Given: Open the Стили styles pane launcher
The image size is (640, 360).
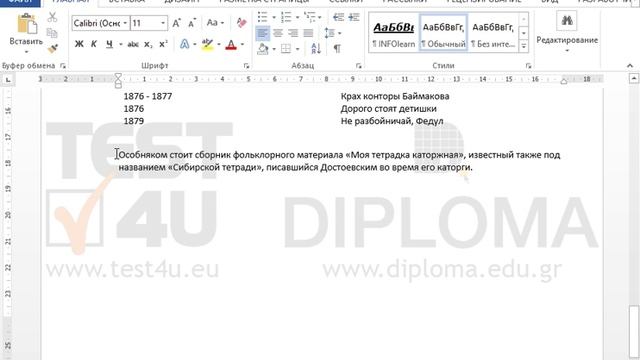Looking at the screenshot, I should pos(528,66).
